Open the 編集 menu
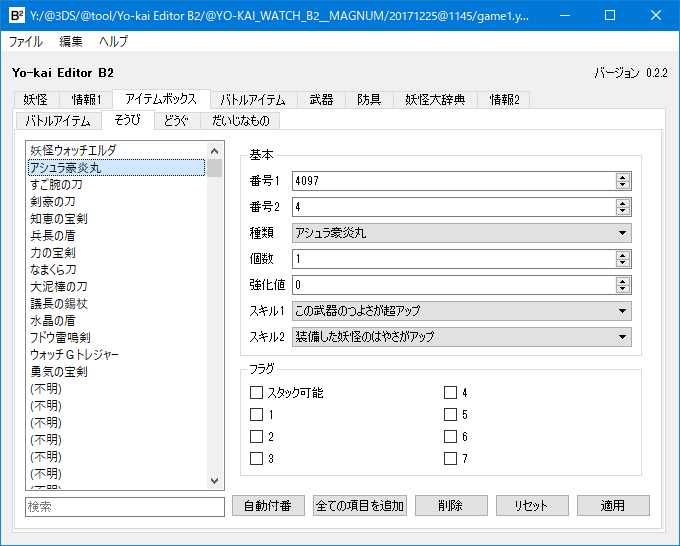This screenshot has width=680, height=546. pos(71,42)
